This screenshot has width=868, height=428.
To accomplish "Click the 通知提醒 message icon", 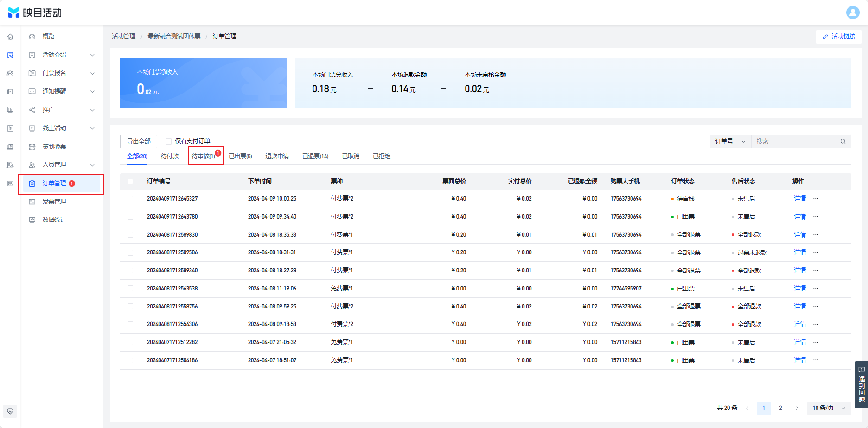I will pos(32,91).
